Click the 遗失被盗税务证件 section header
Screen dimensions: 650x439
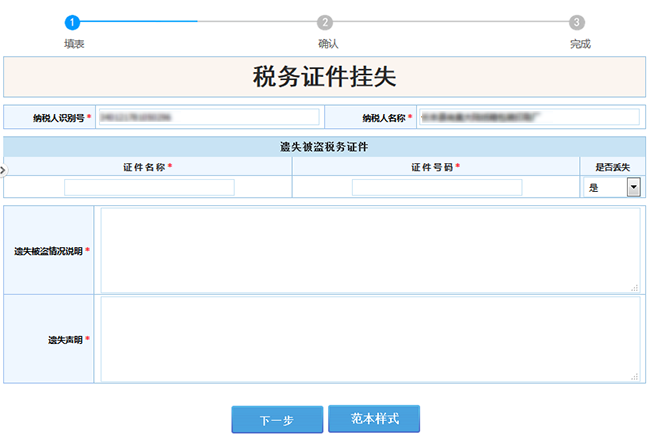point(324,147)
